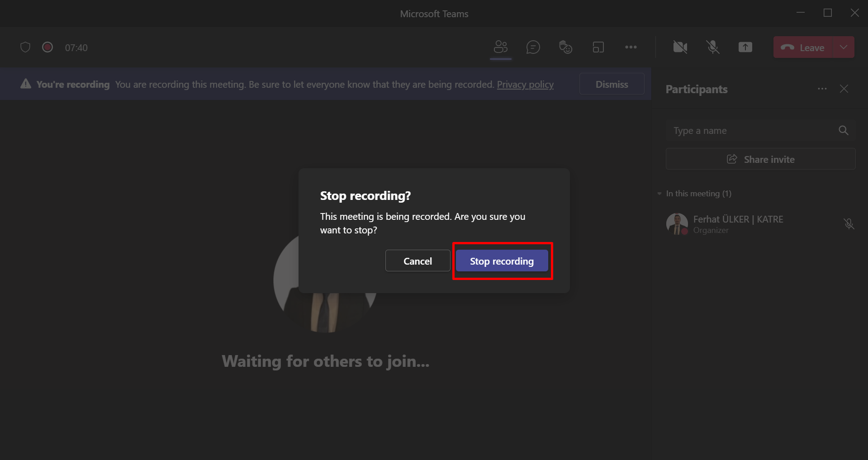This screenshot has height=460, width=868.
Task: Click the red recording indicator icon
Action: (x=47, y=47)
